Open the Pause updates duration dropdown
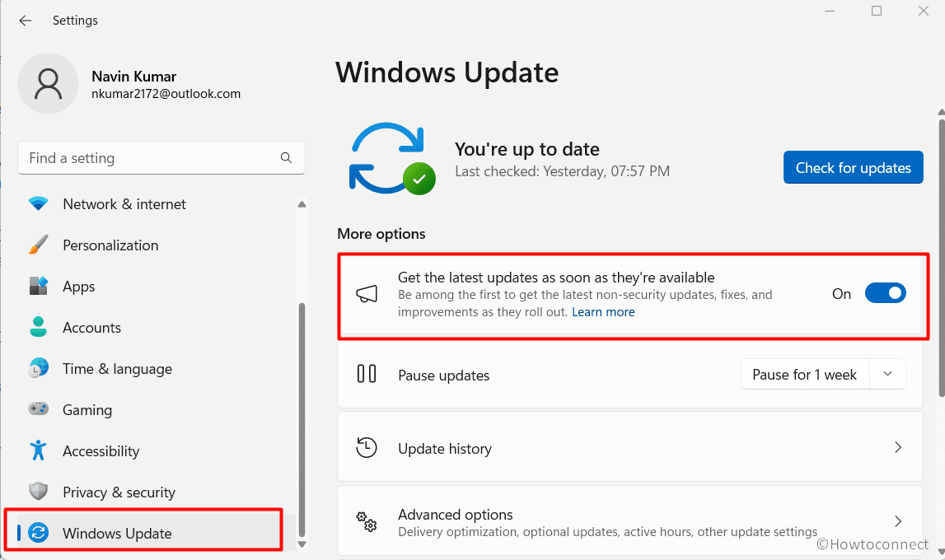 [887, 374]
